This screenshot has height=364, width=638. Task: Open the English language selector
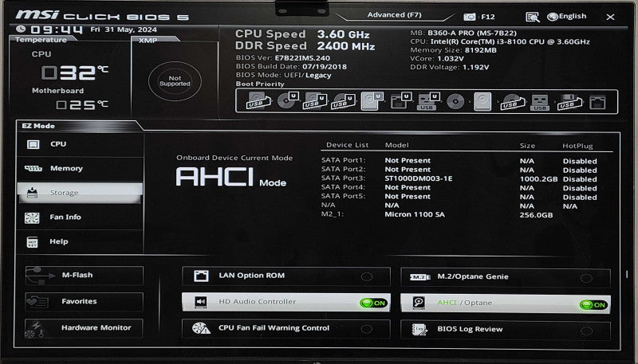[567, 16]
